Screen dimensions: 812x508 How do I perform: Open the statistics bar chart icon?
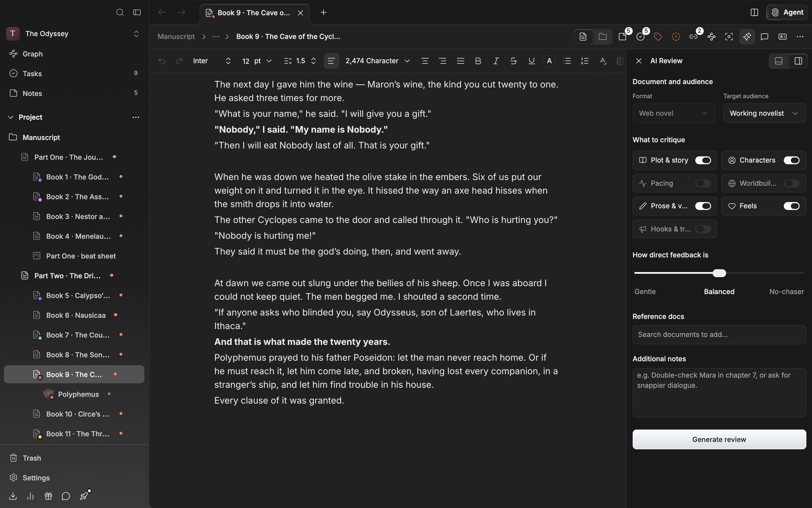click(30, 496)
